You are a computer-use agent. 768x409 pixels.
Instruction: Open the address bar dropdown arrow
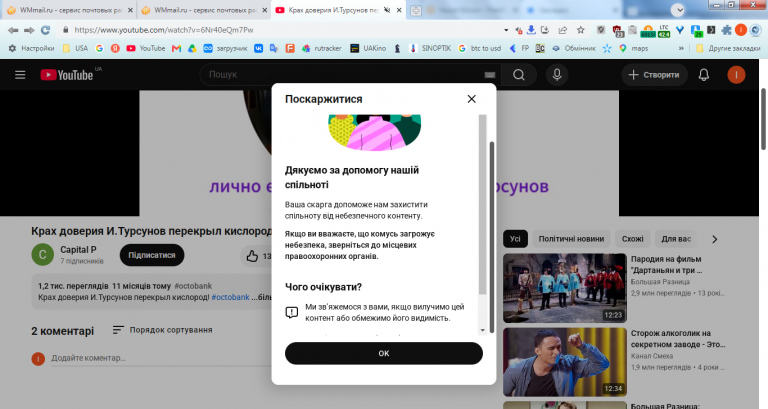(506, 30)
